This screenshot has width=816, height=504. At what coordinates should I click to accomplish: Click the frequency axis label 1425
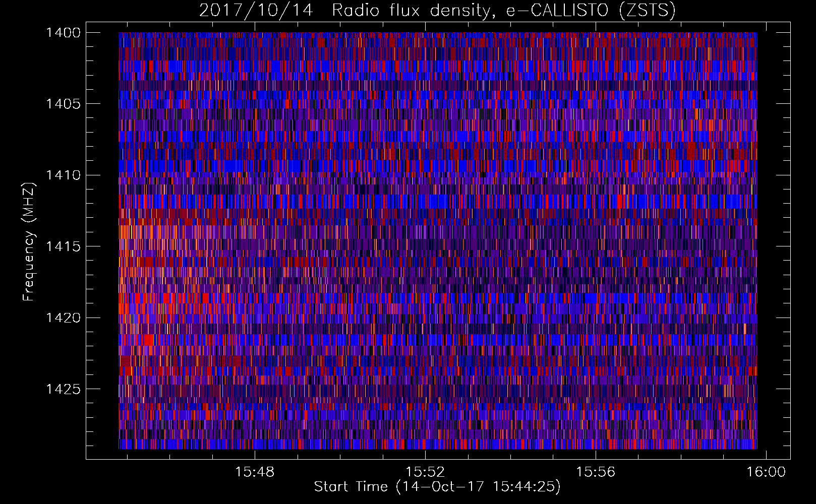(63, 389)
